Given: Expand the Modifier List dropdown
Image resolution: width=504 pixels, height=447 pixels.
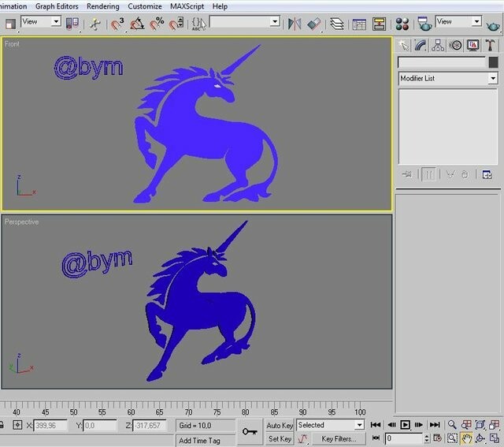Looking at the screenshot, I should point(448,78).
